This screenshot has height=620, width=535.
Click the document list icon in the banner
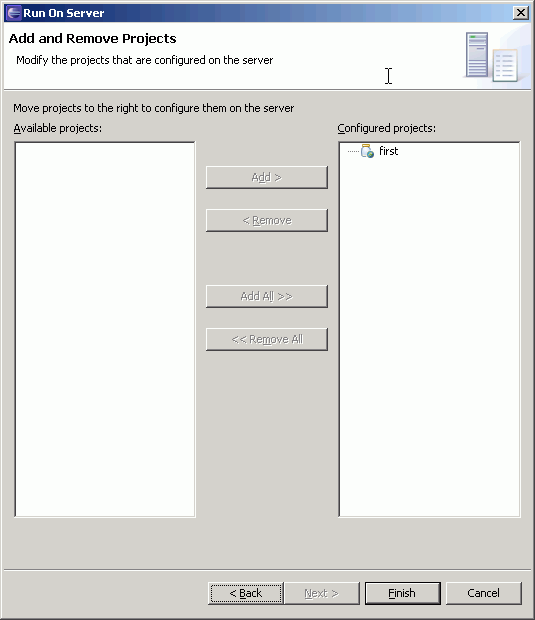click(x=505, y=65)
